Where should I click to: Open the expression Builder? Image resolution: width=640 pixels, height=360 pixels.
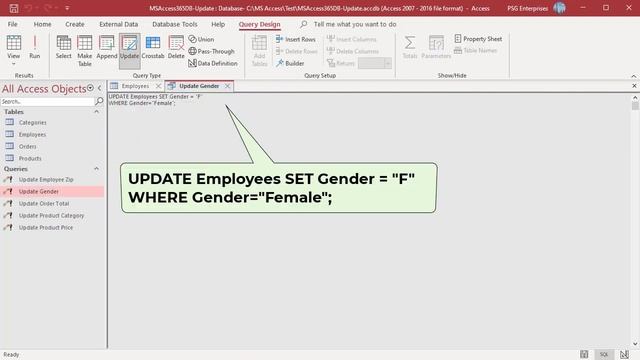pyautogui.click(x=290, y=63)
